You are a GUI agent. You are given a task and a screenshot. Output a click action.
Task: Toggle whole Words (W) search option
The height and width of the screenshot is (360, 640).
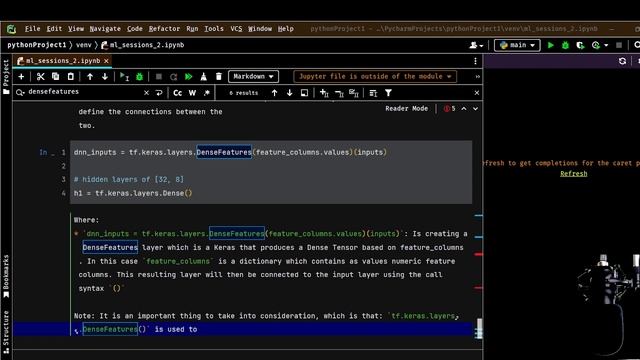click(x=192, y=93)
